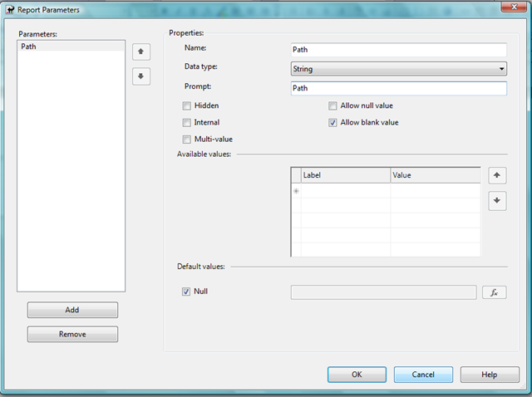Enable the Hidden checkbox

[186, 105]
